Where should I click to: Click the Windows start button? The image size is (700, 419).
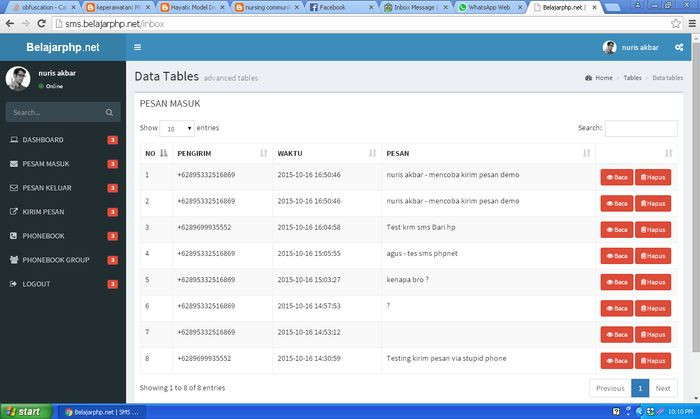click(x=26, y=412)
